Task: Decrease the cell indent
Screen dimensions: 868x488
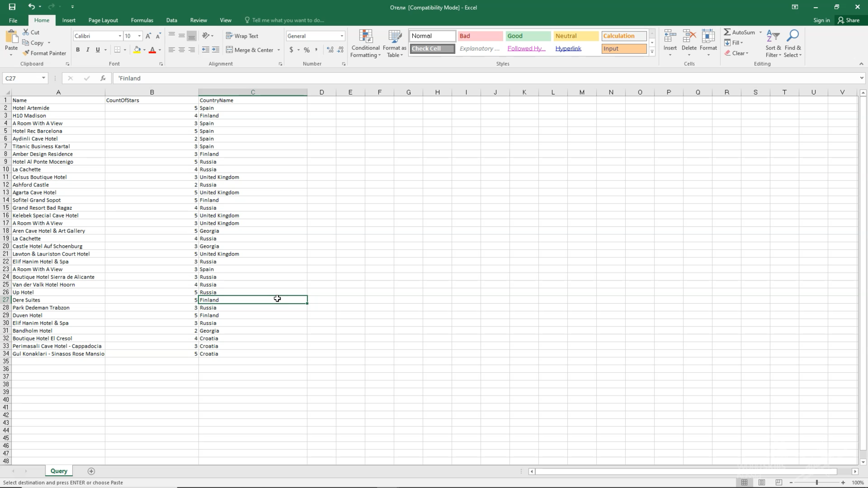Action: tap(206, 50)
